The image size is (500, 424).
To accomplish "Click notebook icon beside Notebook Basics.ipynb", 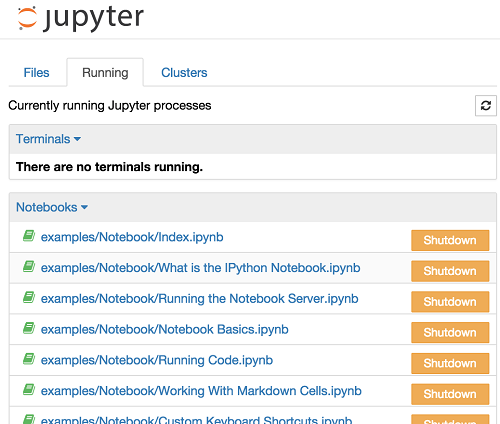I will [x=29, y=328].
